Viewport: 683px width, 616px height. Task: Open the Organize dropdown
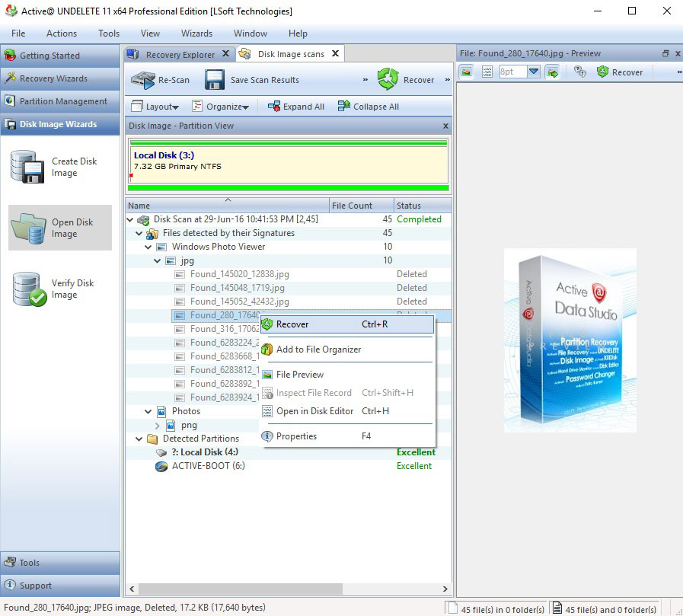pos(221,107)
